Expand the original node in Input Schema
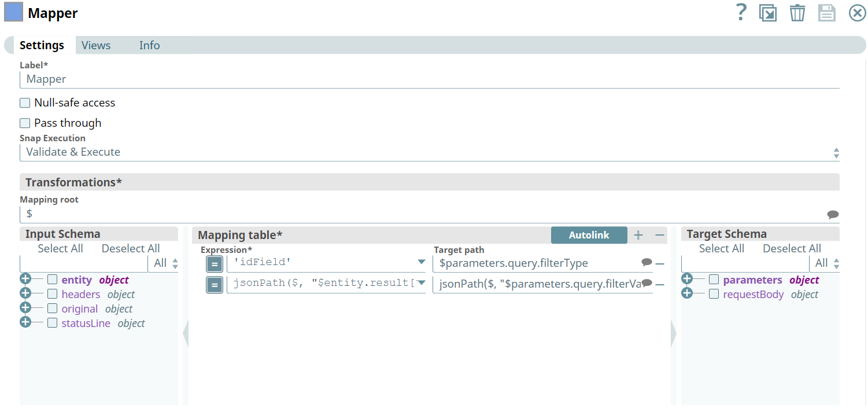Screen dimensions: 868x415 pyautogui.click(x=25, y=308)
